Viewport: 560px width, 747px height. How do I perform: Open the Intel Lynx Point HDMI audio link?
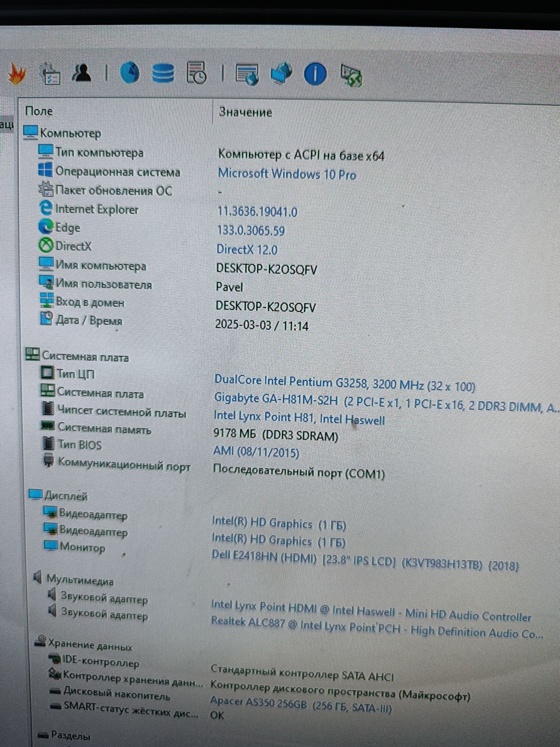pos(371,611)
